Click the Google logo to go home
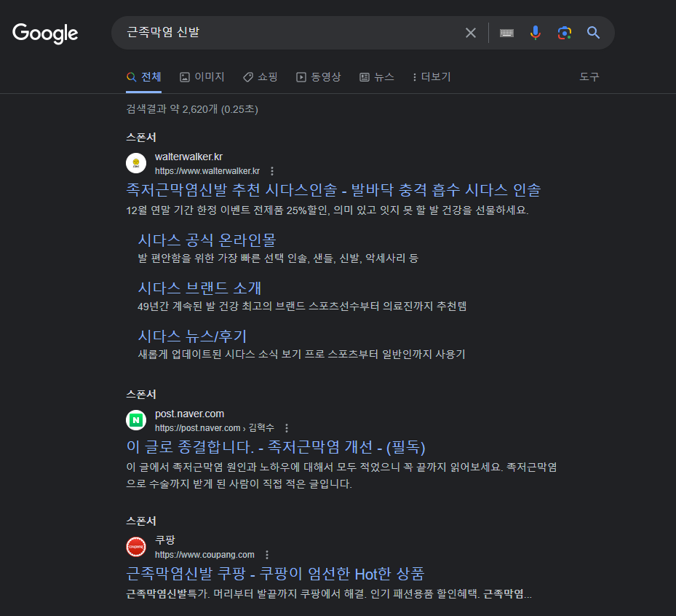Screen dimensions: 676x616 pos(45,33)
